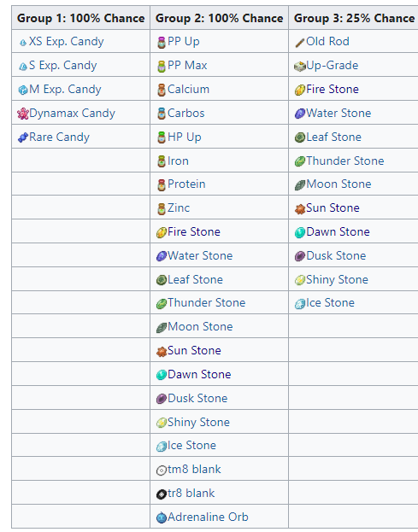Open the Protein item link
Image resolution: width=418 pixels, height=532 pixels.
(x=186, y=184)
